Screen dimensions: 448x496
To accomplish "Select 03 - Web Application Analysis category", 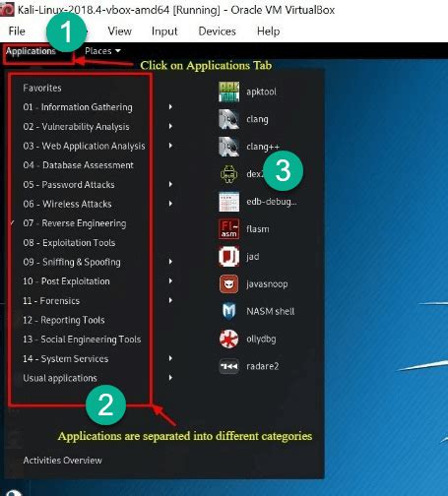I will coord(84,146).
